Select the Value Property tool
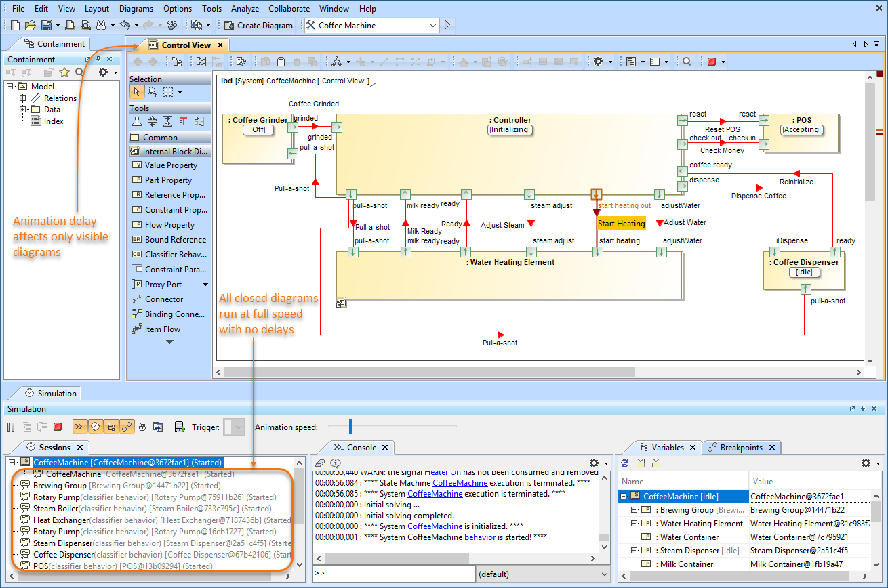The image size is (888, 588). point(170,165)
